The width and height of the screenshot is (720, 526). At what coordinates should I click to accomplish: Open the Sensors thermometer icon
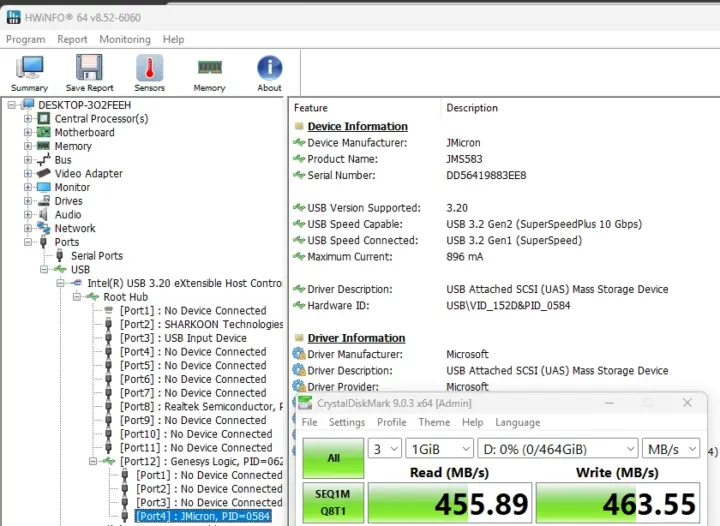[x=149, y=67]
